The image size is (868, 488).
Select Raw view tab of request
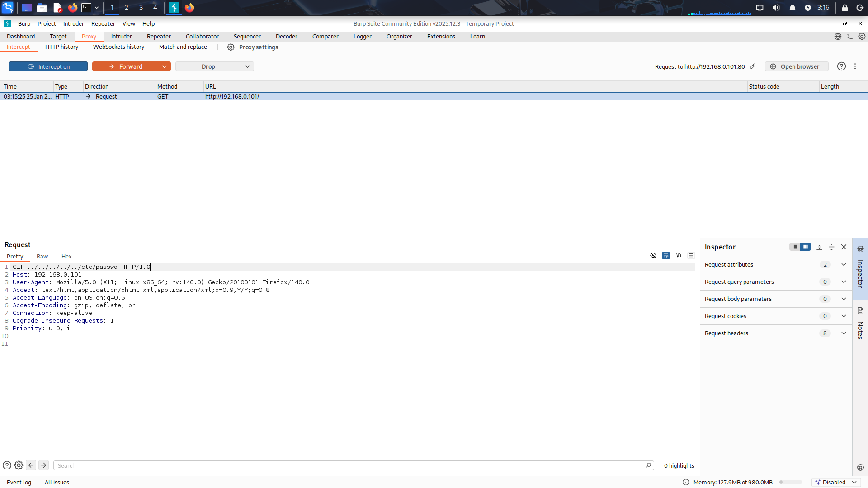[42, 257]
